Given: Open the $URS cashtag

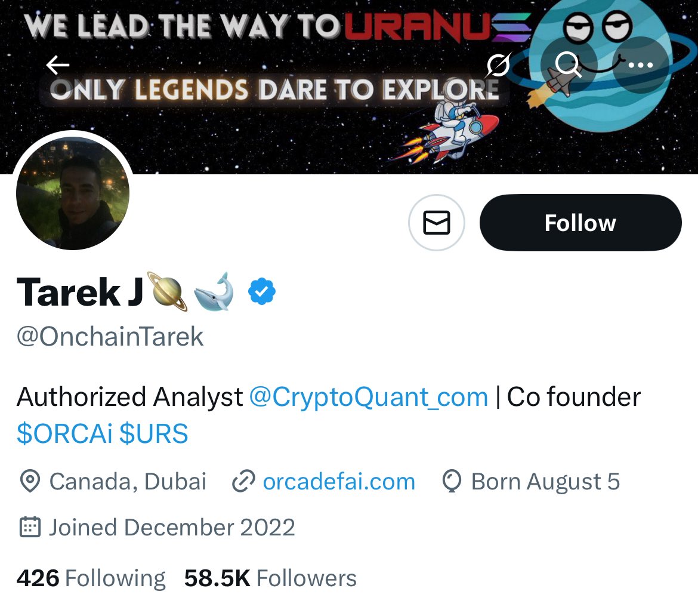Looking at the screenshot, I should pyautogui.click(x=154, y=433).
